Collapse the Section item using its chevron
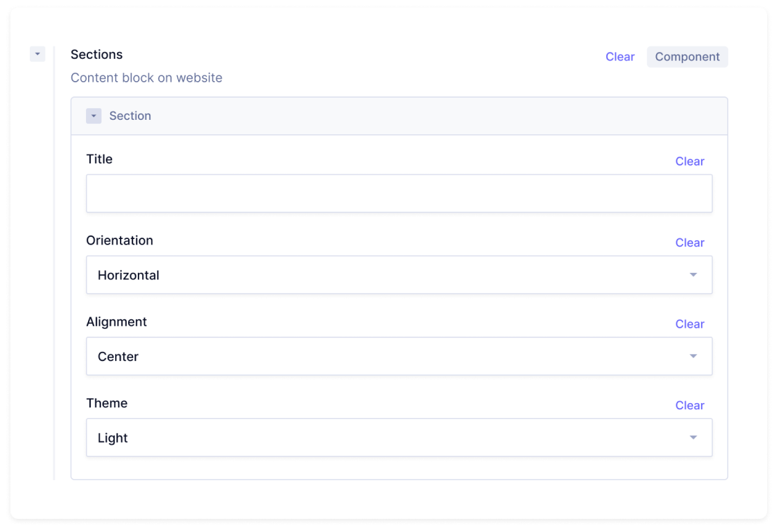 pos(93,116)
